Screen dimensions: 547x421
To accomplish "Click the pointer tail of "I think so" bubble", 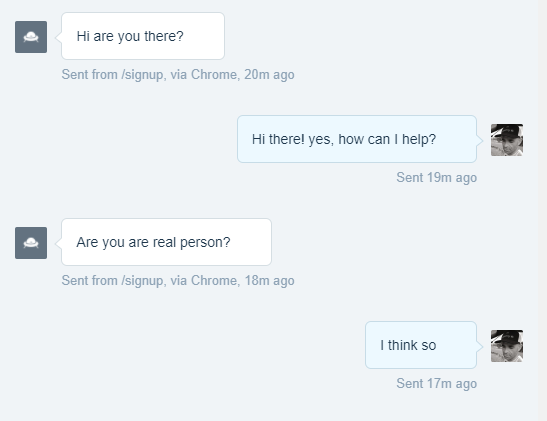I will 480,347.
